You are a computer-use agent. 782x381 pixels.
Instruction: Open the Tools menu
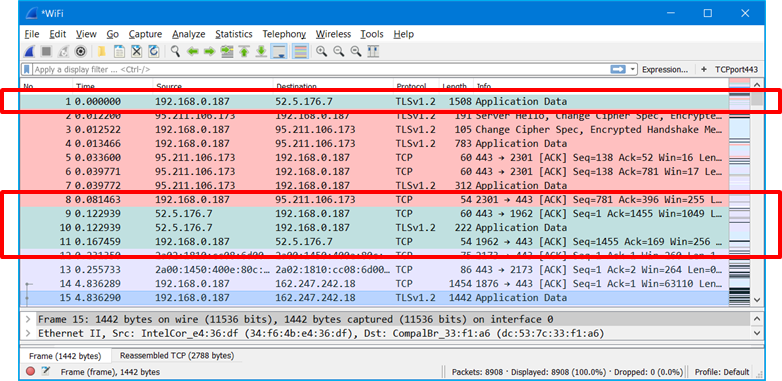[x=372, y=34]
